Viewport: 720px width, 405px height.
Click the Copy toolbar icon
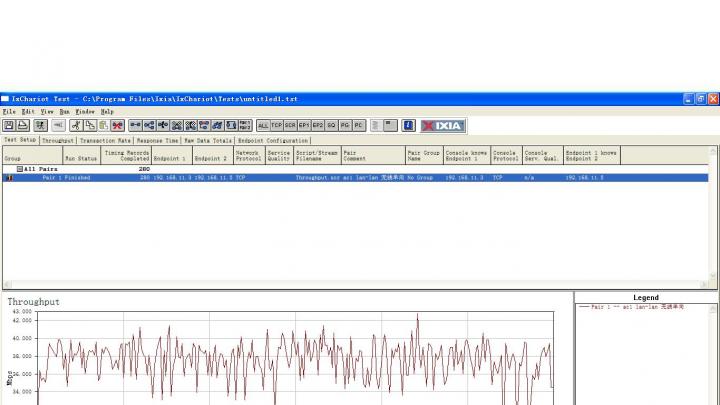coord(90,125)
